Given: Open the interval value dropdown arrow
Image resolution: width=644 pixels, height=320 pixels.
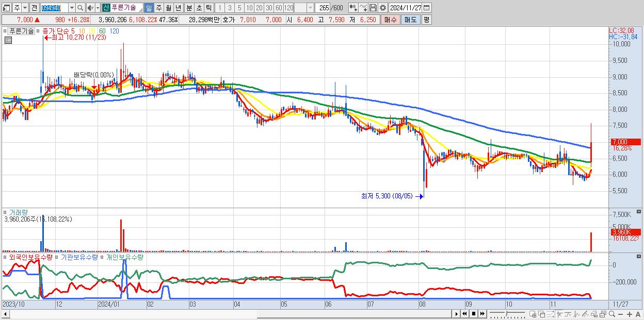Looking at the screenshot, I should point(310,8).
